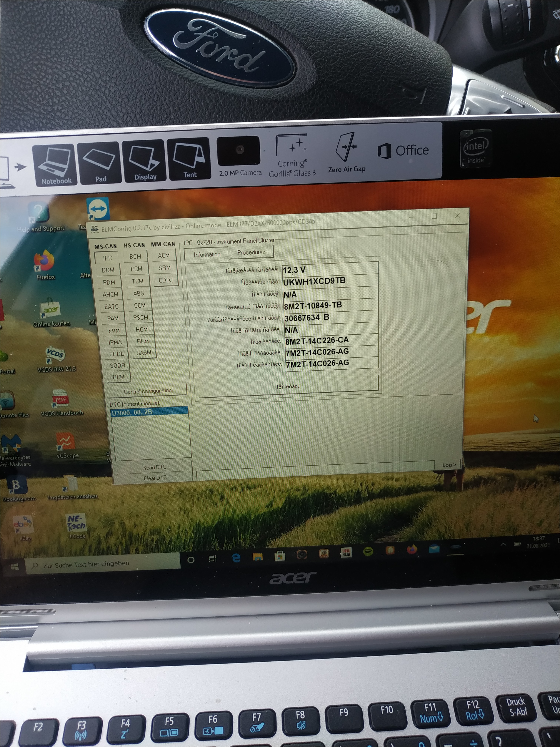Open File Explorer from the taskbar

tap(258, 557)
